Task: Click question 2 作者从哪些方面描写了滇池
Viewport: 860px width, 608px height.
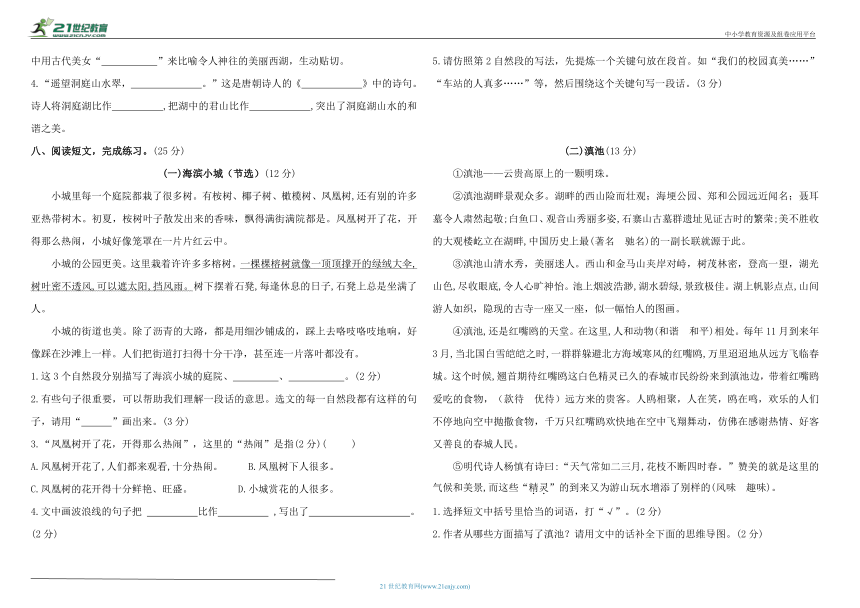Action: (x=597, y=534)
